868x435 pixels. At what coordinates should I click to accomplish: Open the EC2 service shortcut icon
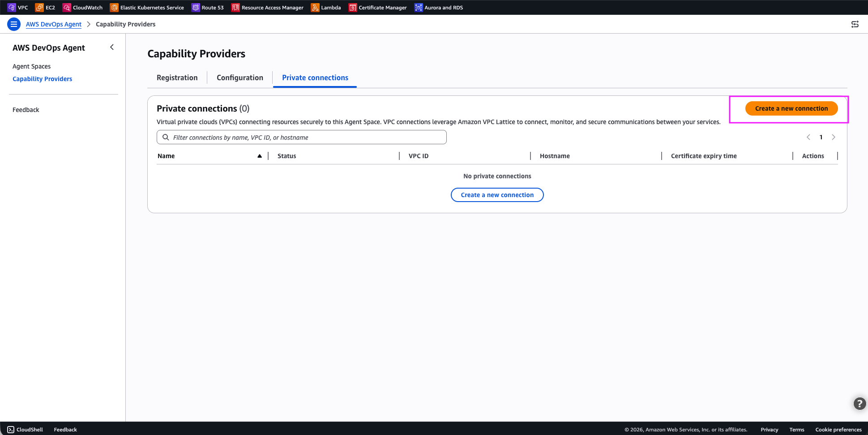39,8
